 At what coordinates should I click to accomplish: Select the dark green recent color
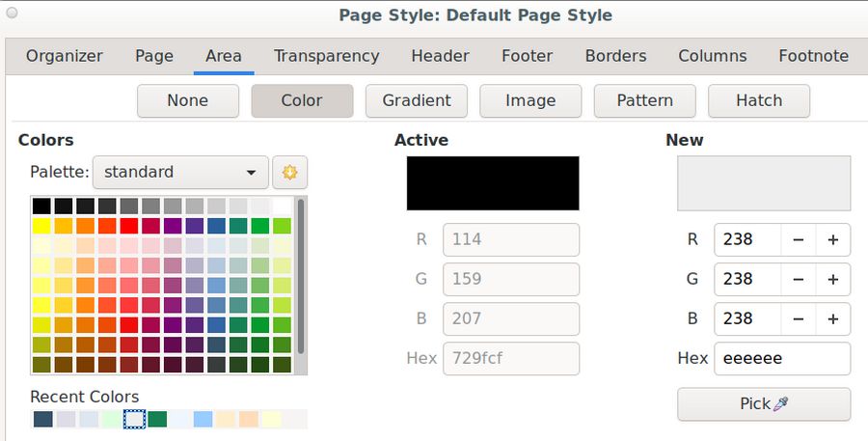tap(156, 419)
